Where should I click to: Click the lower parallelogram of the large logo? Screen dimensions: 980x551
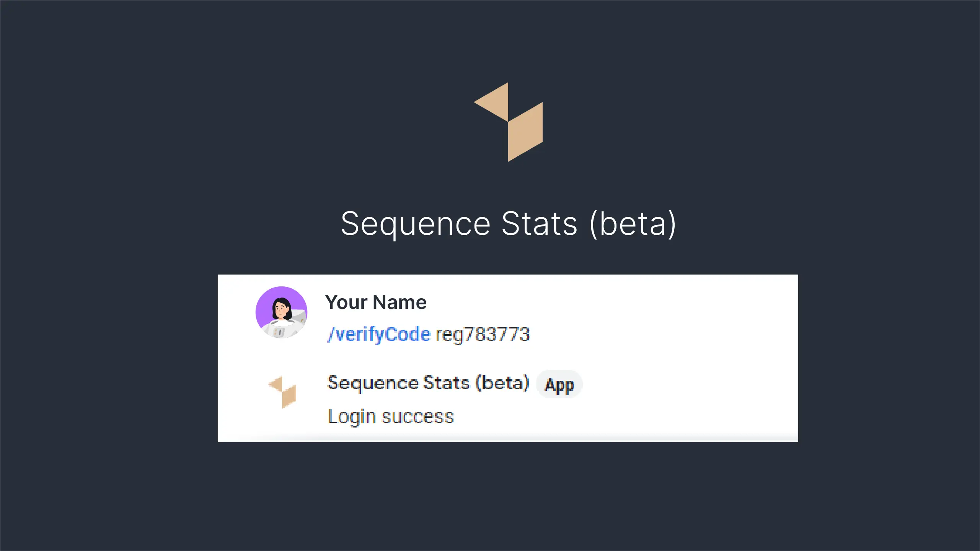pos(525,132)
